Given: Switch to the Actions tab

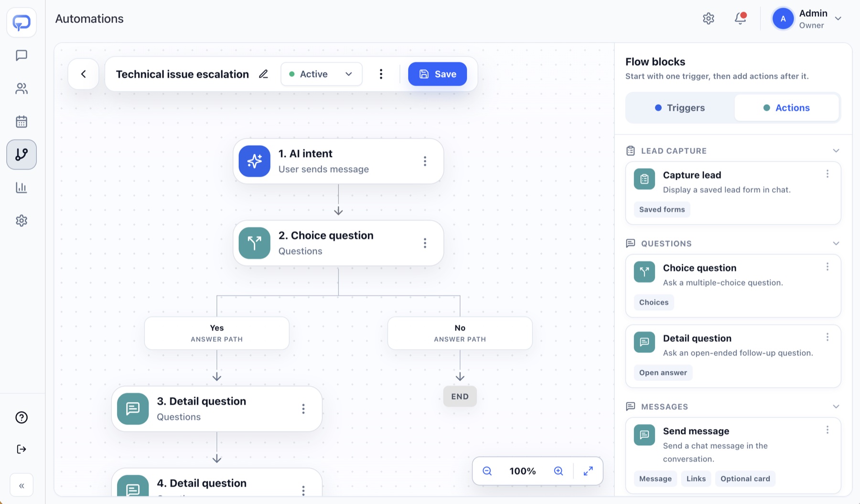Looking at the screenshot, I should click(x=786, y=108).
